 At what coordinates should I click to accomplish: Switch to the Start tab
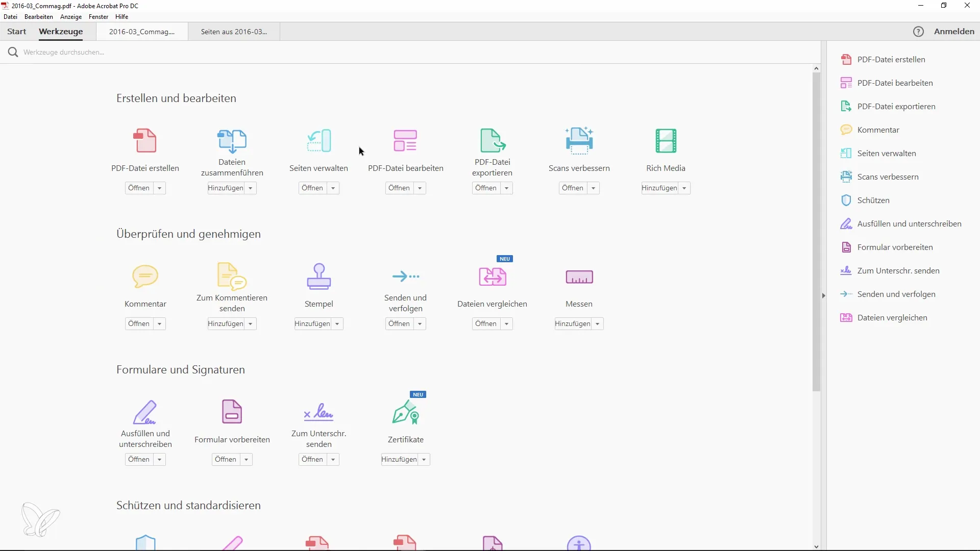click(x=16, y=32)
